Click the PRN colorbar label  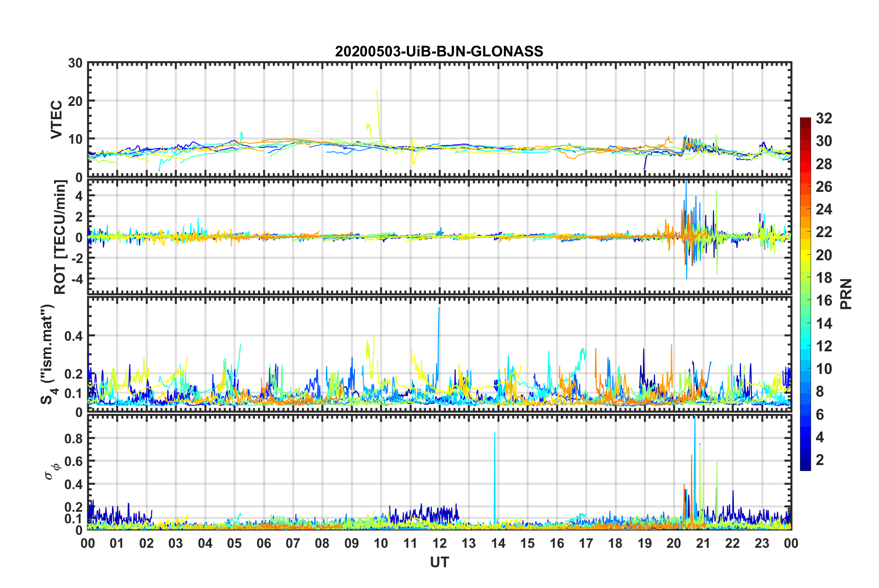click(846, 294)
